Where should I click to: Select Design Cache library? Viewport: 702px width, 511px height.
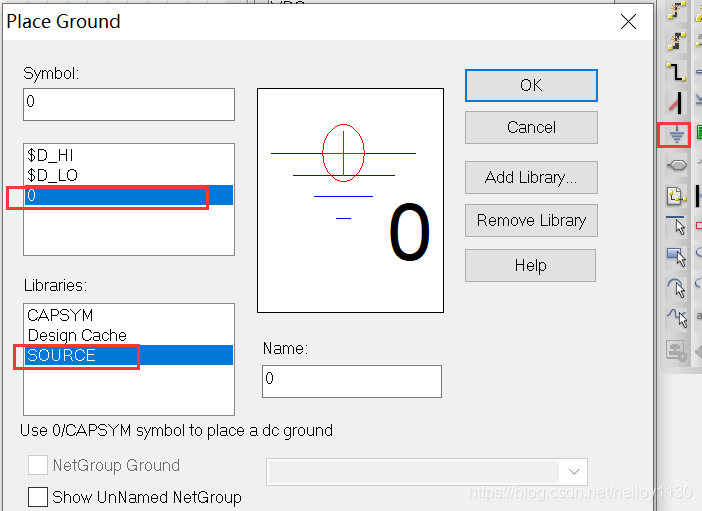coord(129,335)
